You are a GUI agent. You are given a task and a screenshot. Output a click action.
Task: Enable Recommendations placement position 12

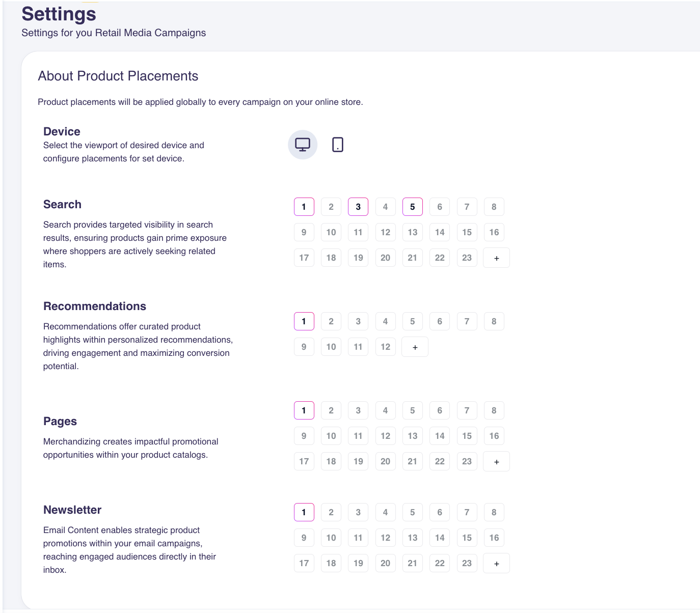[x=385, y=347]
